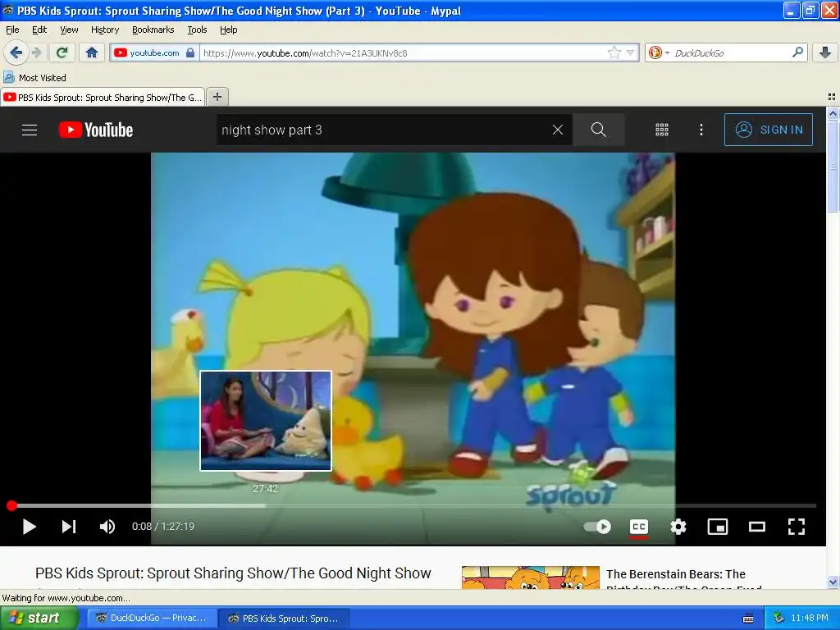Open DuckDuckGo search engine selector dropdown
840x630 pixels.
point(659,52)
